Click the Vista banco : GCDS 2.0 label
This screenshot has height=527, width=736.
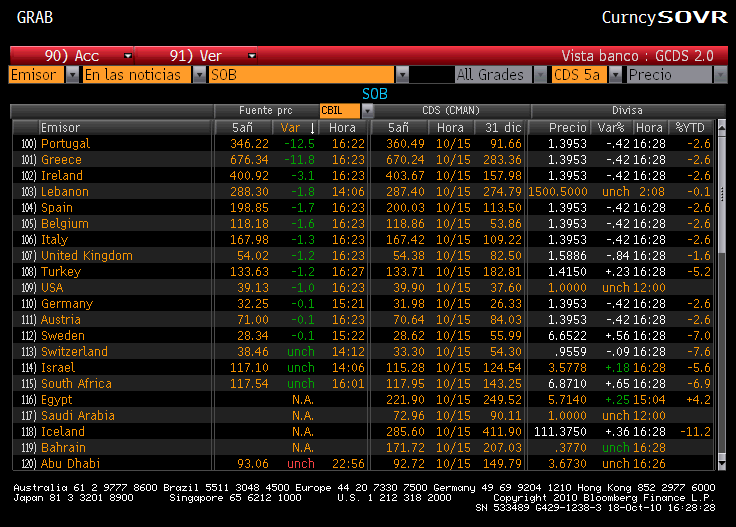pyautogui.click(x=637, y=56)
